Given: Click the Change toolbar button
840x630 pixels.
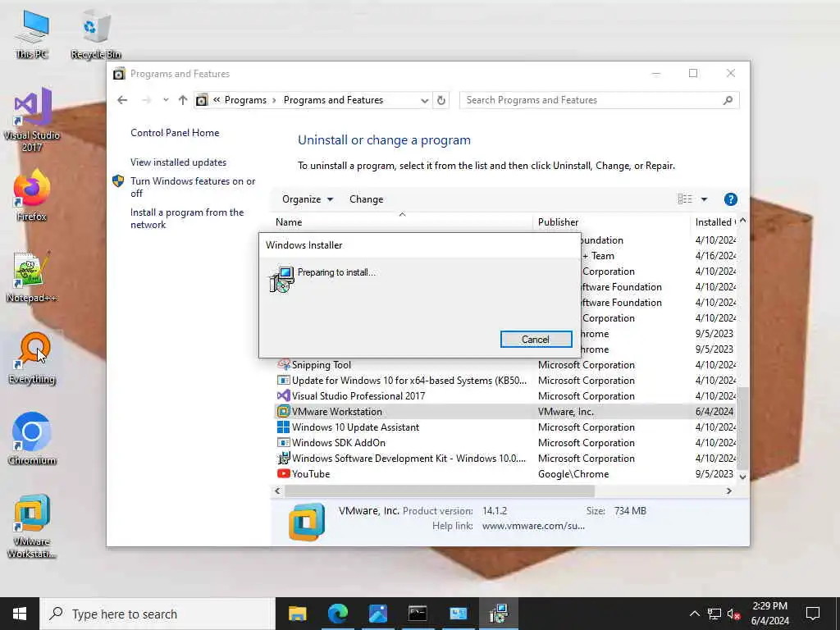Looking at the screenshot, I should pos(367,199).
